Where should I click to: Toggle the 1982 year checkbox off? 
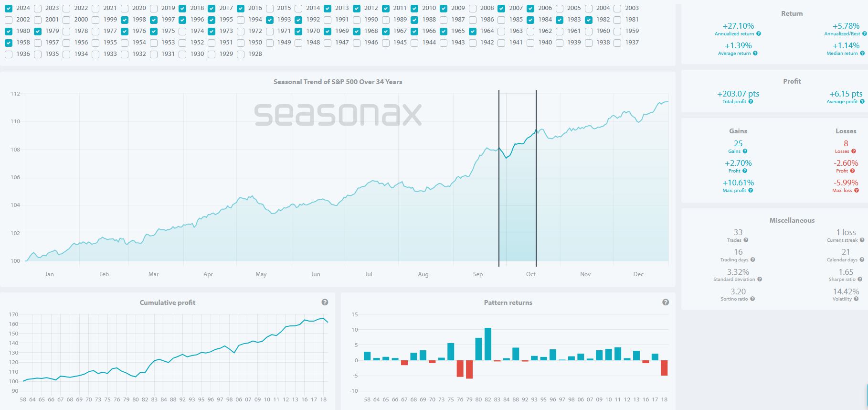[x=589, y=20]
